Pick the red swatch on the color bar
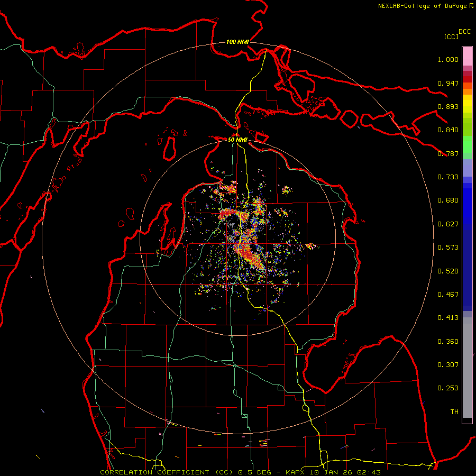The image size is (476, 476). pyautogui.click(x=467, y=79)
